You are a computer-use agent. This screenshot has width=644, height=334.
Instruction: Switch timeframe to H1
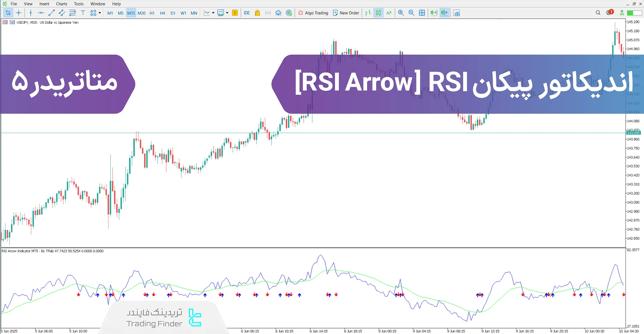point(152,13)
